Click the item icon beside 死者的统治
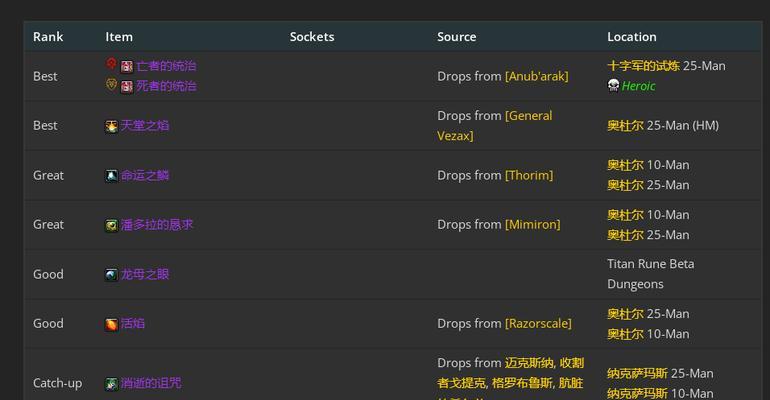Viewport: 770px width, 400px height. point(127,86)
